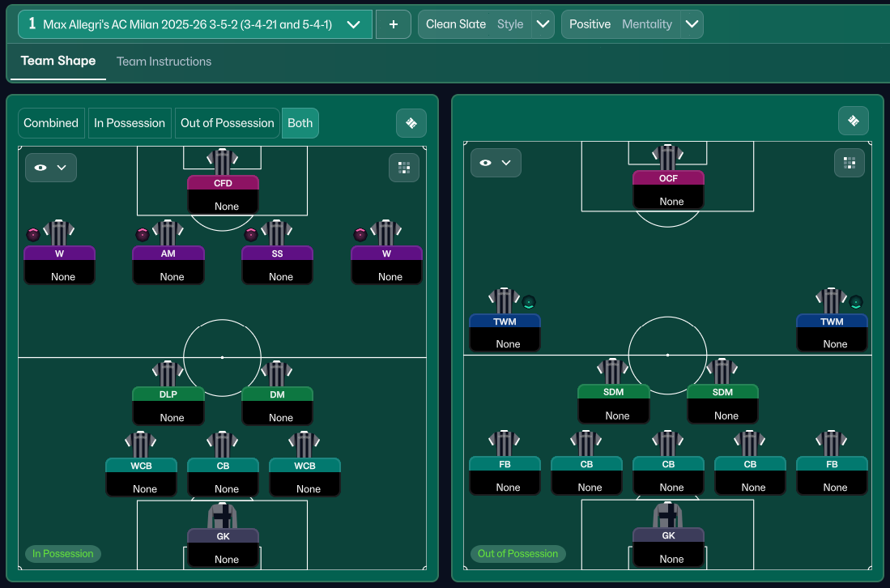890x588 pixels.
Task: Open the grid icon on the In Possession pitch
Action: (x=403, y=168)
